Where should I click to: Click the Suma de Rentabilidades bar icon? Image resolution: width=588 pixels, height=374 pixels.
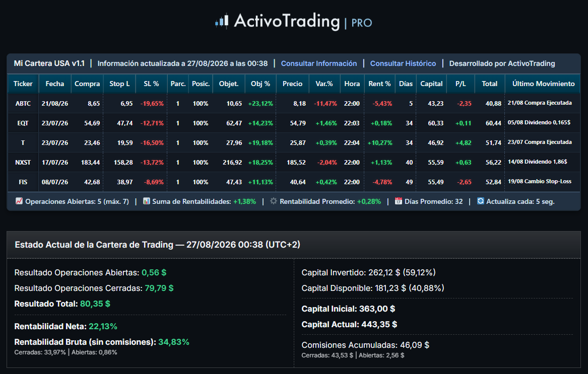(146, 201)
